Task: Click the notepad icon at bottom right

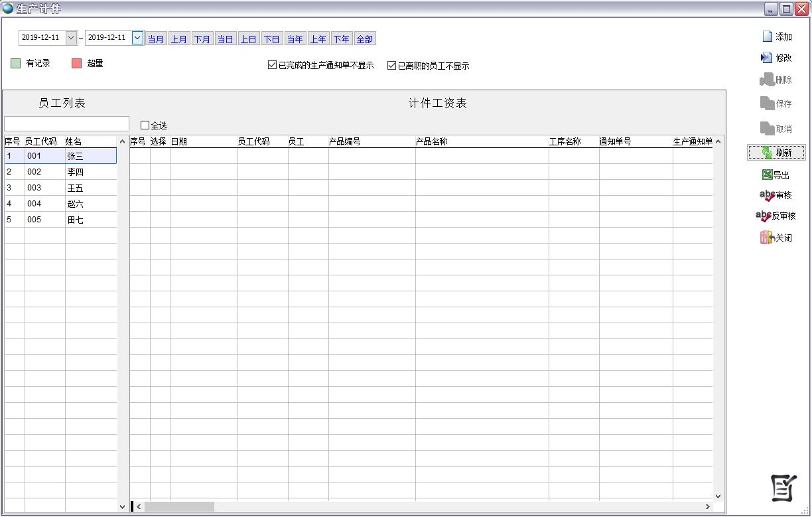Action: (783, 488)
